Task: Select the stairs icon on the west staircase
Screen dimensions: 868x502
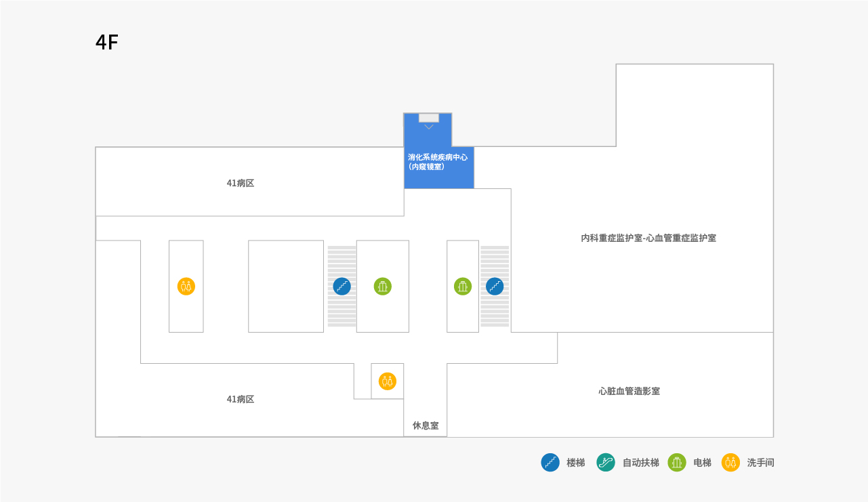Action: point(342,287)
